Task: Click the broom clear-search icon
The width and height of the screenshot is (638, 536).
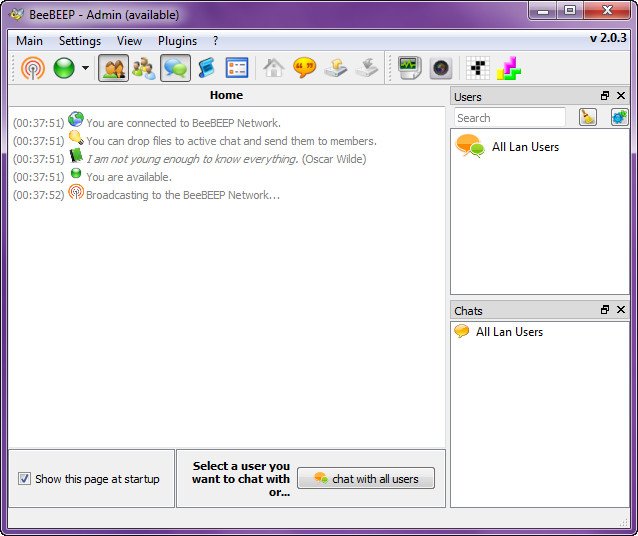Action: (588, 118)
